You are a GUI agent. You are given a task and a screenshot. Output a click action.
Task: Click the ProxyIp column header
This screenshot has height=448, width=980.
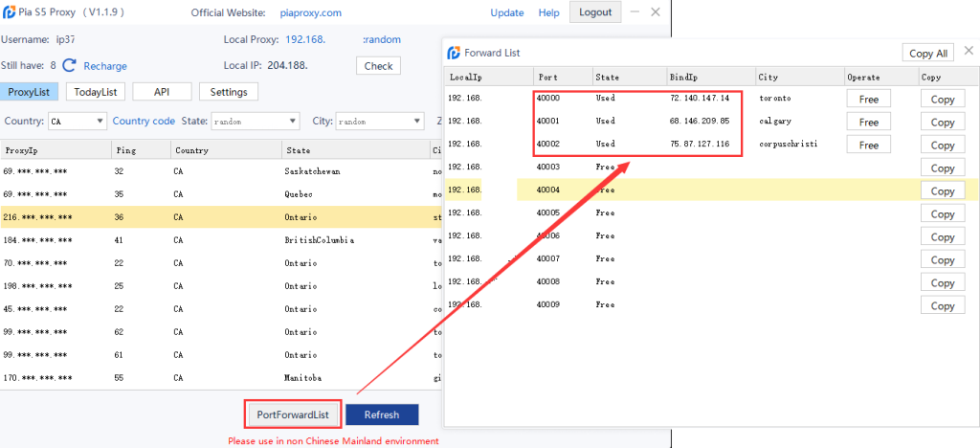pos(56,150)
